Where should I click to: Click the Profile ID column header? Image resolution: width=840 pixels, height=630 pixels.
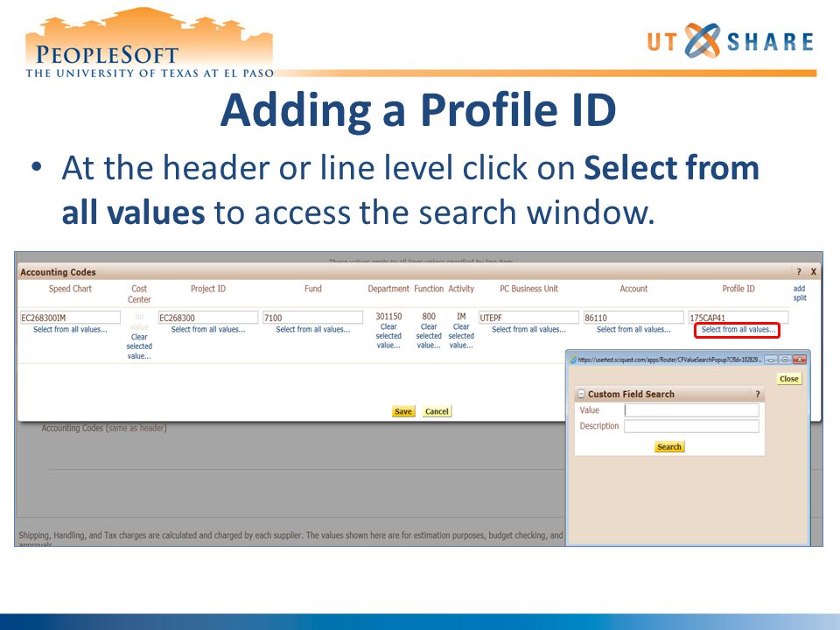pyautogui.click(x=738, y=289)
